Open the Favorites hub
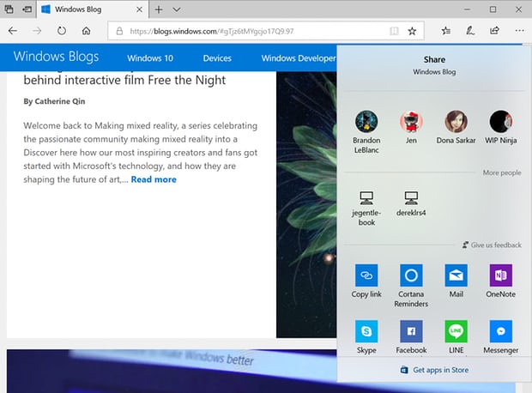 click(446, 31)
